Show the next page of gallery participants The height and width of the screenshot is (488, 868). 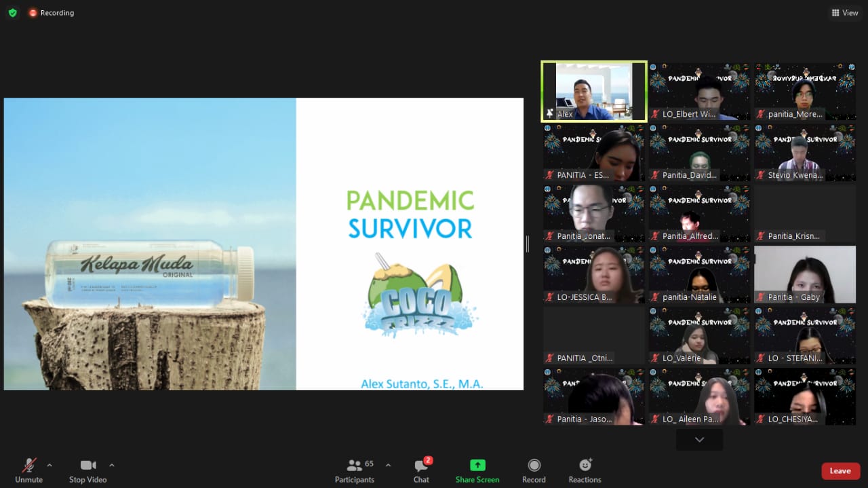click(x=699, y=440)
